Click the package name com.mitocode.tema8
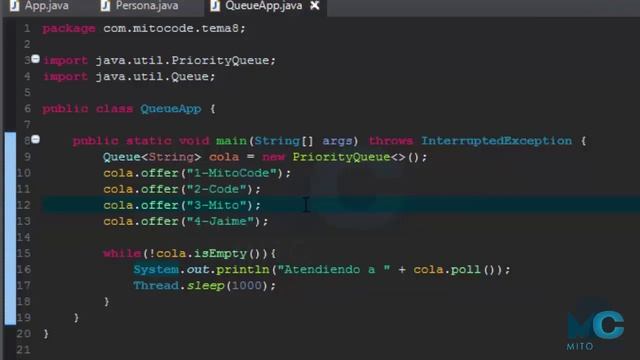This screenshot has width=640, height=360. click(171, 29)
